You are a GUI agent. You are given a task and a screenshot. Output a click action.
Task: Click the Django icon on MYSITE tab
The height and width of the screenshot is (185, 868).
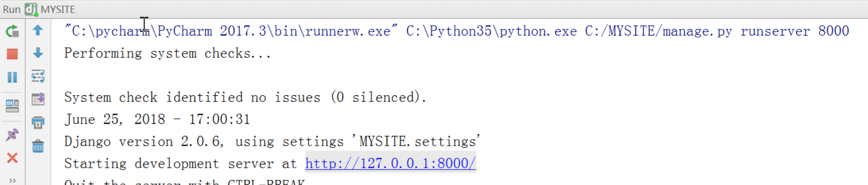31,9
